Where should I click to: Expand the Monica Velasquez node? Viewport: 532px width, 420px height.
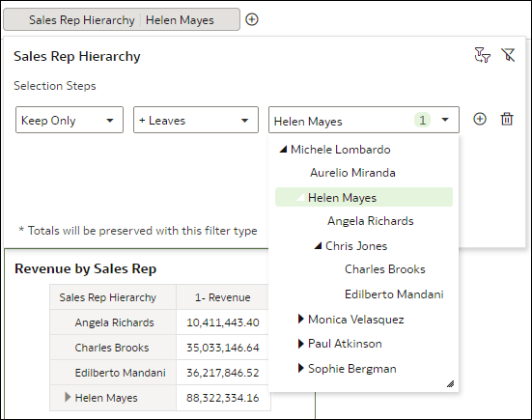300,319
